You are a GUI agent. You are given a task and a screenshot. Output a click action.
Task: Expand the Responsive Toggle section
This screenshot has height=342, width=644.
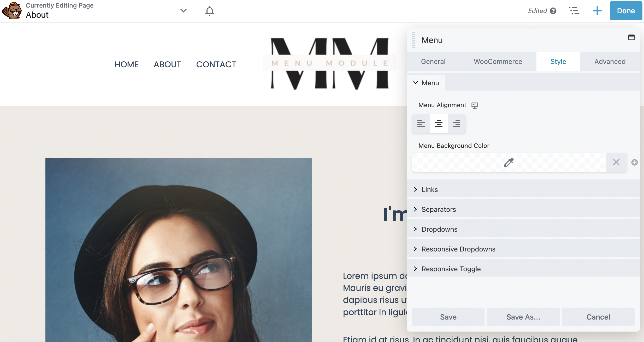point(451,269)
